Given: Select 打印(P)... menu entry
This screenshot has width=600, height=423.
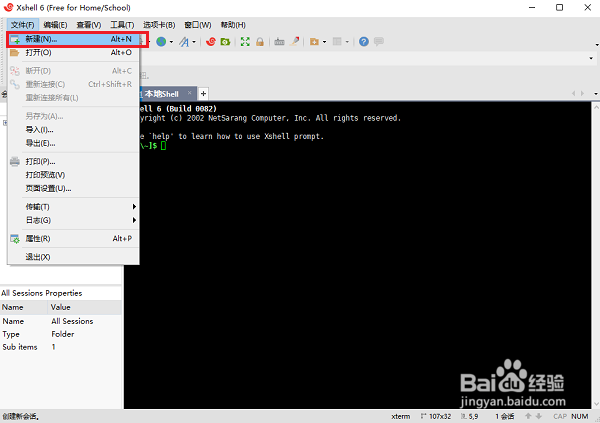Looking at the screenshot, I should pos(73,162).
